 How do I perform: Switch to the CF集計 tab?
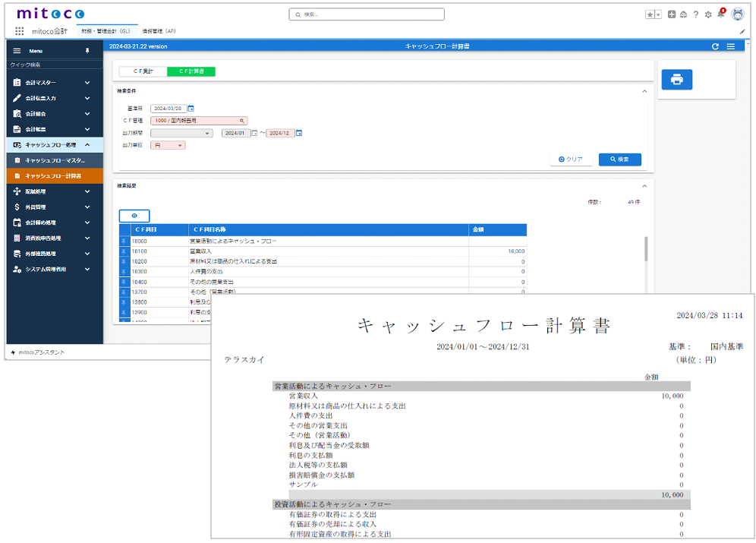point(143,71)
